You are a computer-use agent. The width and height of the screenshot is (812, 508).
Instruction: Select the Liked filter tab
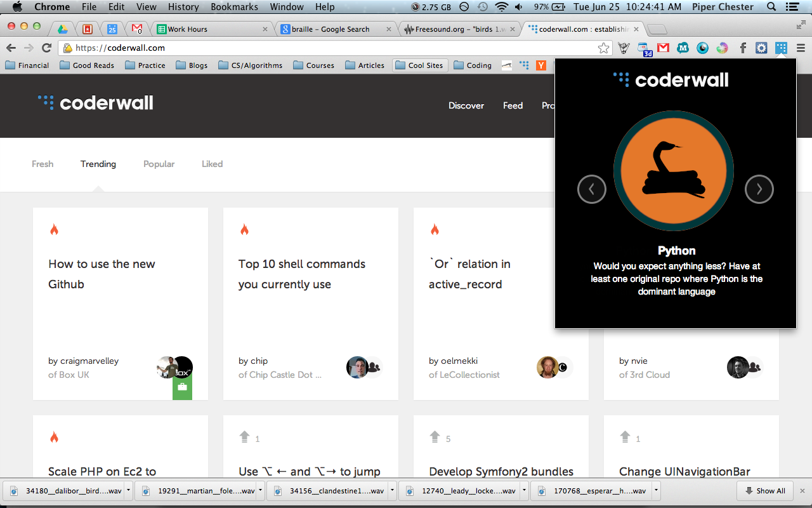coord(213,164)
